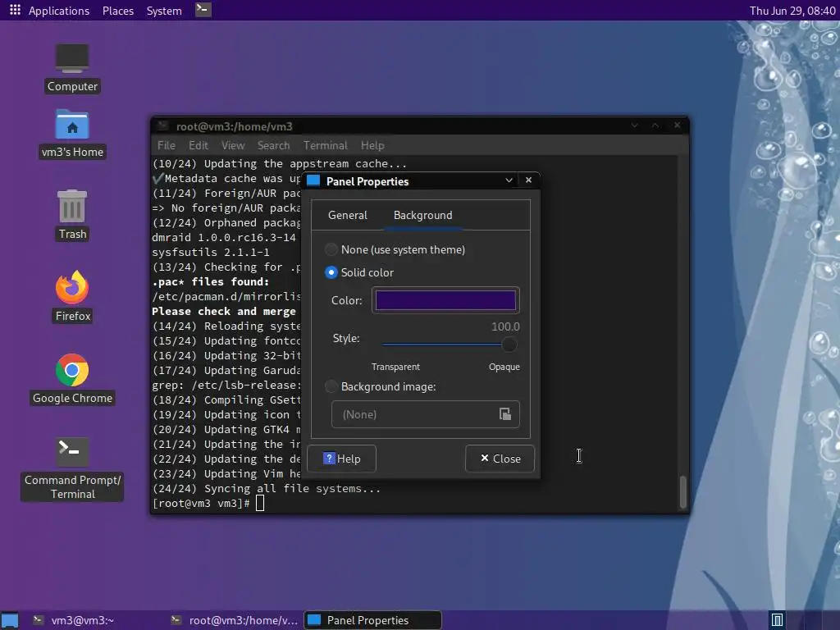The image size is (840, 630).
Task: Select the Solid color radio button
Action: click(x=331, y=272)
